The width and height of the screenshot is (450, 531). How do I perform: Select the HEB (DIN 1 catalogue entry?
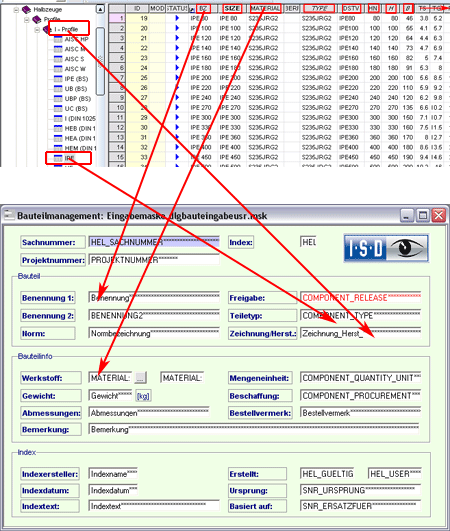[80, 128]
